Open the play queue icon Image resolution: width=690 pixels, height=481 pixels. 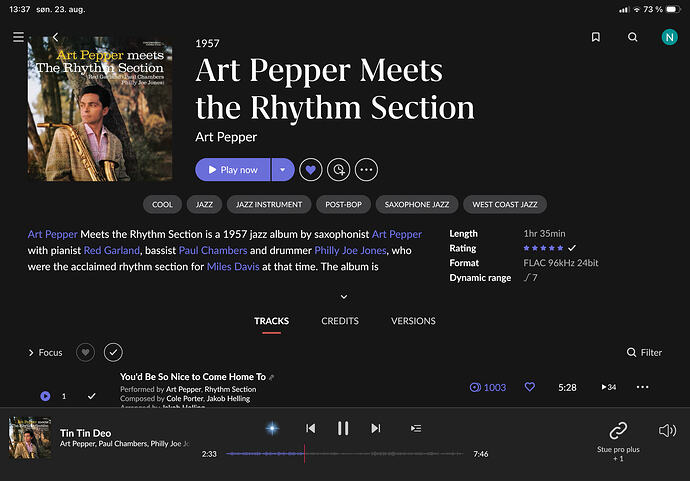(416, 428)
